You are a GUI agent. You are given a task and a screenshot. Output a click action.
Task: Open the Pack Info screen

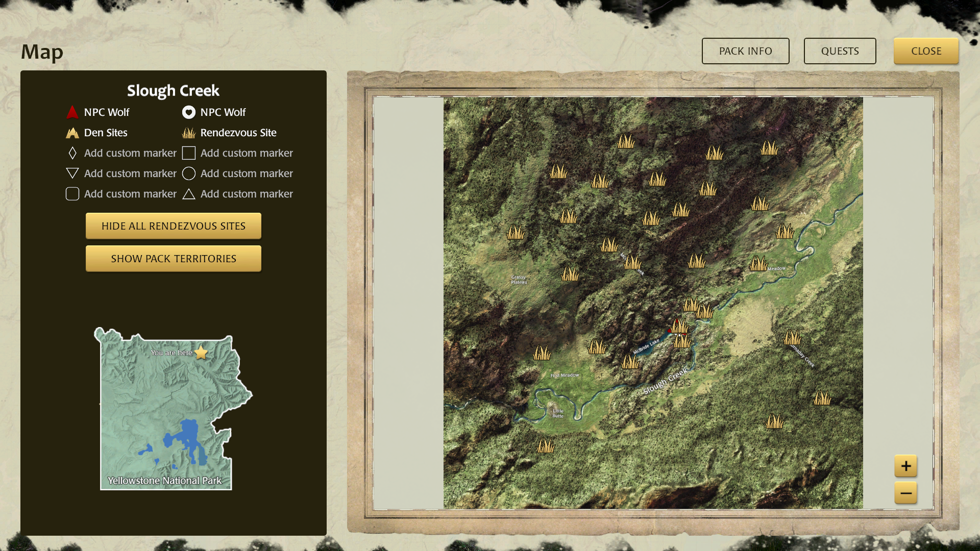[x=745, y=51]
